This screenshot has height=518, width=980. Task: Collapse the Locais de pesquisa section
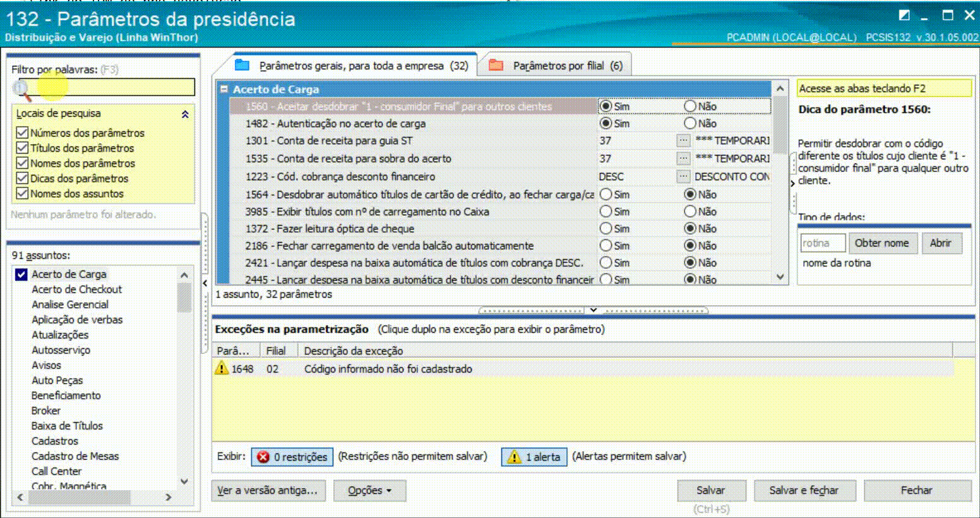click(x=185, y=114)
